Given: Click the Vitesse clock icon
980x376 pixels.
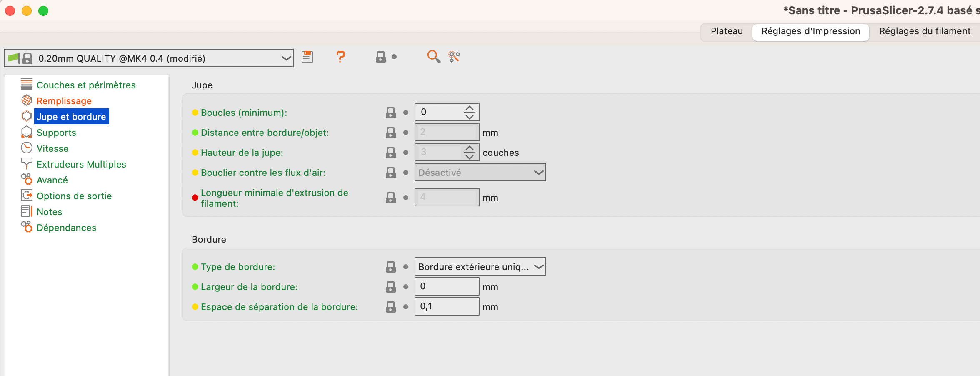Looking at the screenshot, I should tap(27, 148).
